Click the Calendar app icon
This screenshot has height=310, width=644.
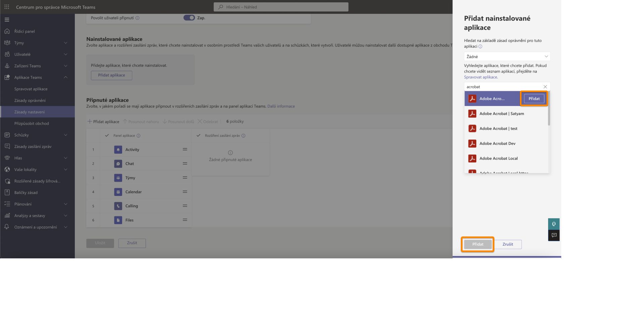(x=118, y=192)
